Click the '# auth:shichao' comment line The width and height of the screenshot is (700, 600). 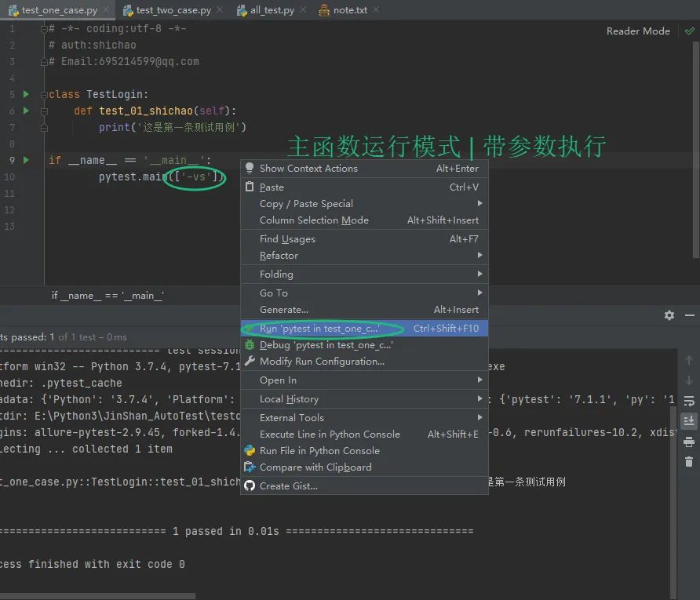93,45
